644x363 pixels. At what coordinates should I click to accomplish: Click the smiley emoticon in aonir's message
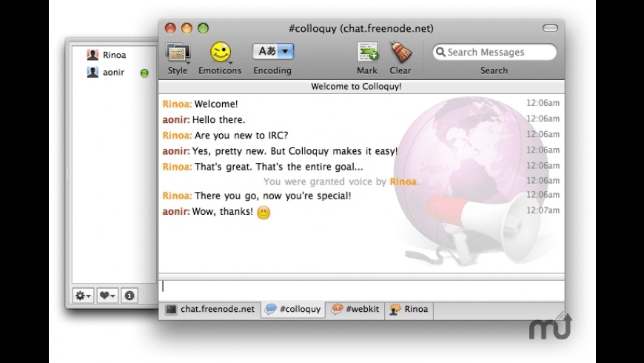tap(264, 213)
